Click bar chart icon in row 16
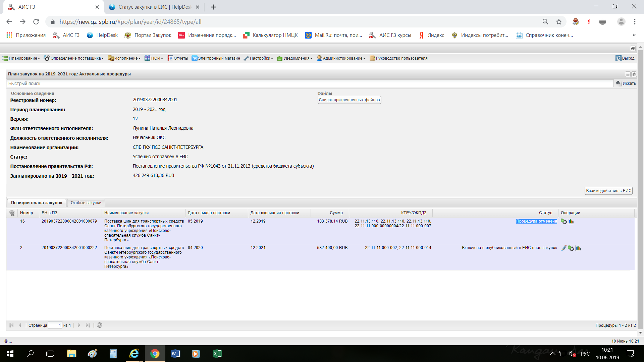 [571, 222]
